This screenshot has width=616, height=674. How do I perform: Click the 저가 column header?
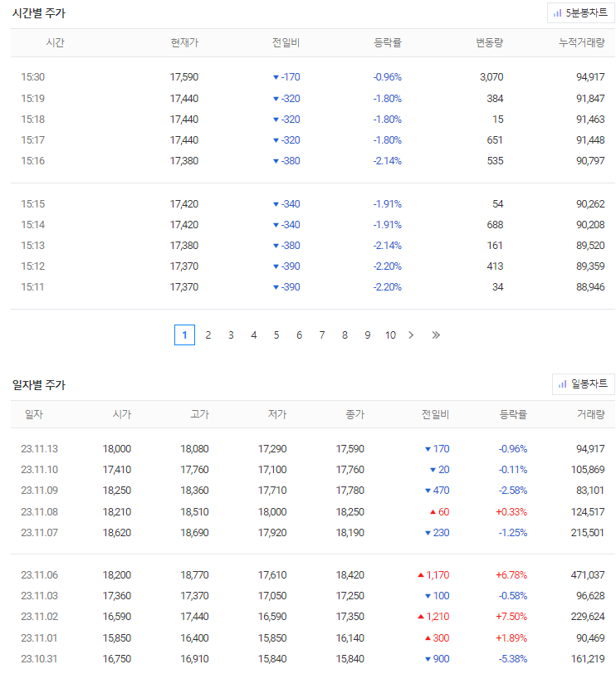277,414
